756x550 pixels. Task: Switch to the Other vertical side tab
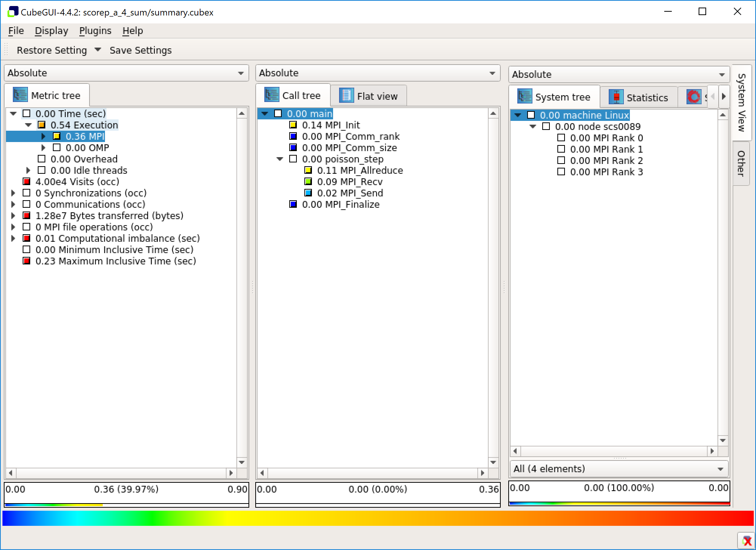741,164
